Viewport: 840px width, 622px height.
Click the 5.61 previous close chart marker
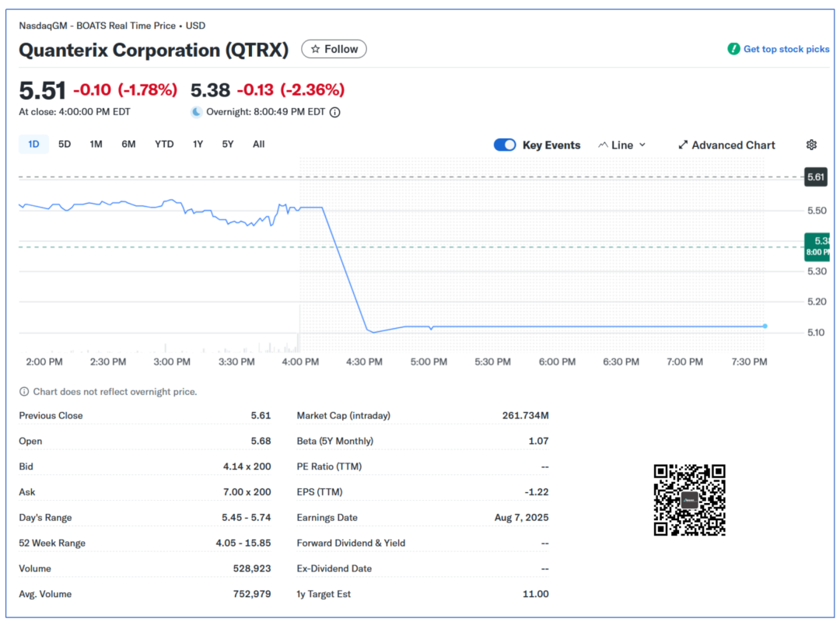point(815,177)
